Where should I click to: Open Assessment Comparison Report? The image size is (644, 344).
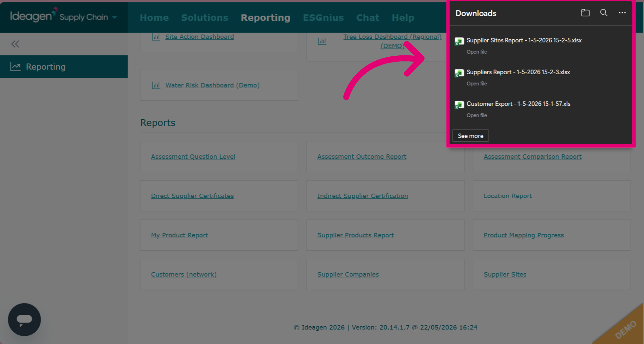(533, 157)
